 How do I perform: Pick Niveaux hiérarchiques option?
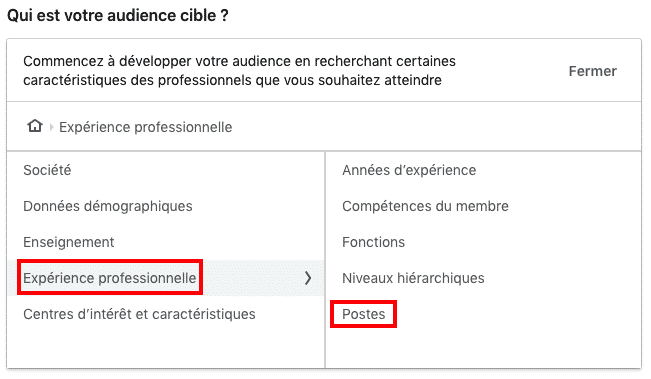(413, 278)
